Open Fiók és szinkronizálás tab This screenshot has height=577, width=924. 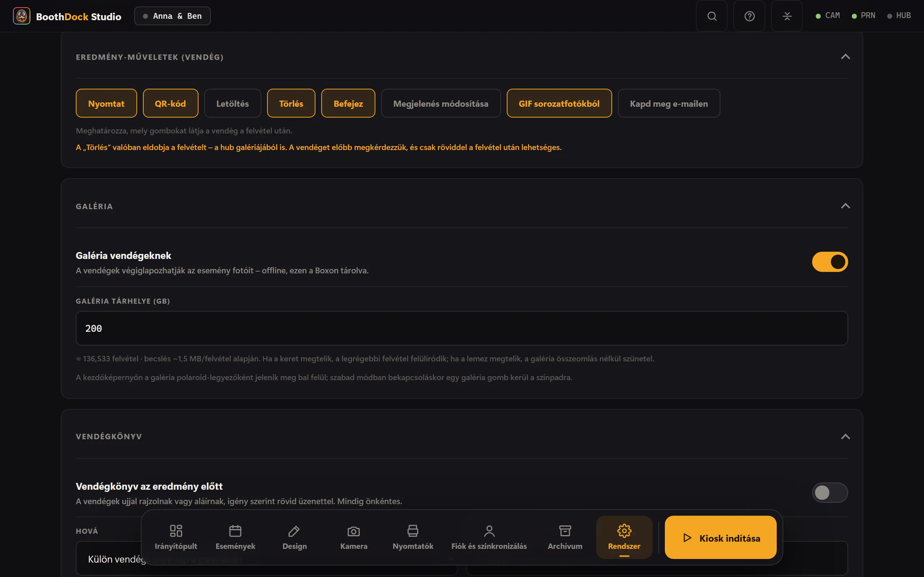point(489,537)
